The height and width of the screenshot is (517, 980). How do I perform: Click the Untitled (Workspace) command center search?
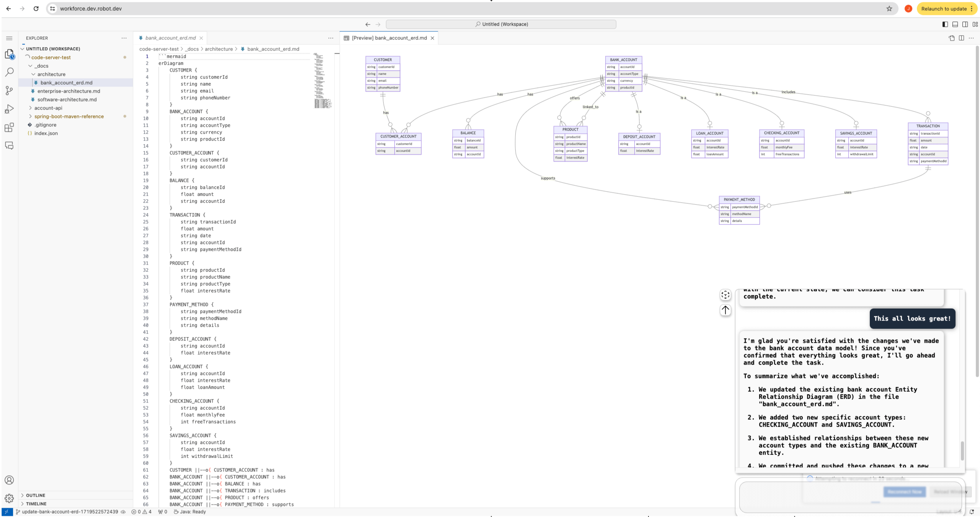click(501, 24)
